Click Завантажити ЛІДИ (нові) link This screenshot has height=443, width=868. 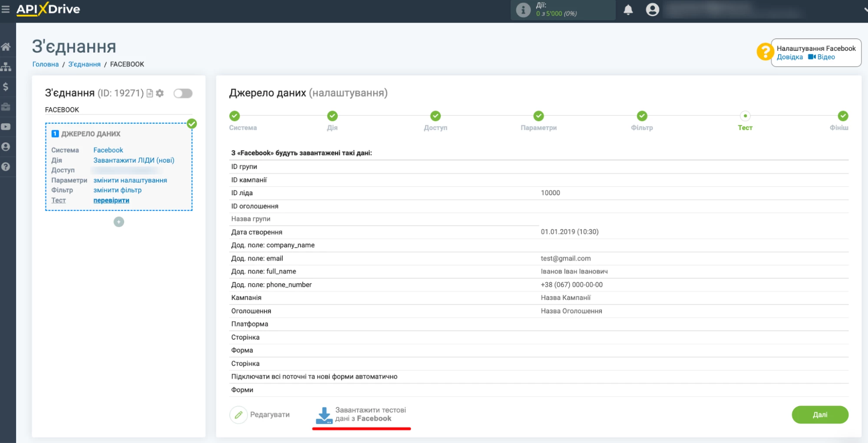click(134, 160)
